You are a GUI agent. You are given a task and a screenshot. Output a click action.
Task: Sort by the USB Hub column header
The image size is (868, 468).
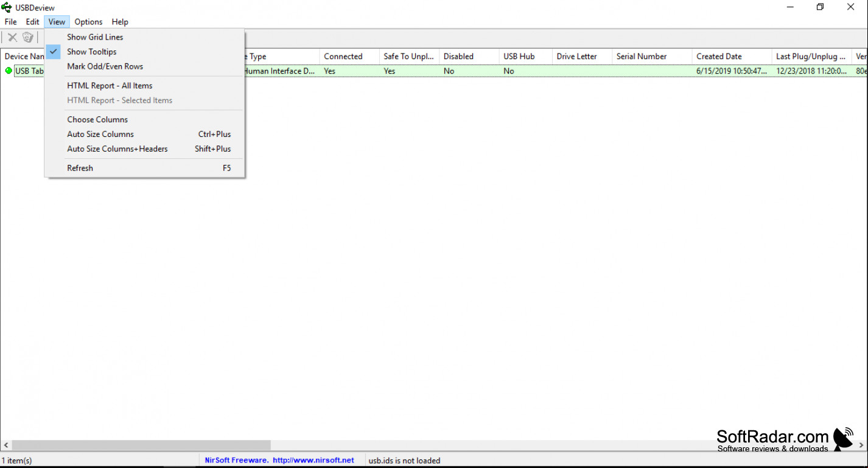pos(525,57)
